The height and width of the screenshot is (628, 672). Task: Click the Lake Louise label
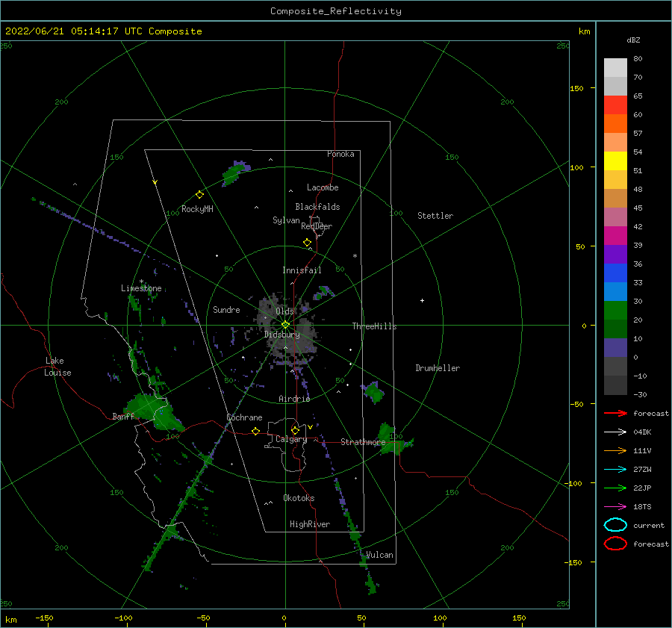(57, 367)
